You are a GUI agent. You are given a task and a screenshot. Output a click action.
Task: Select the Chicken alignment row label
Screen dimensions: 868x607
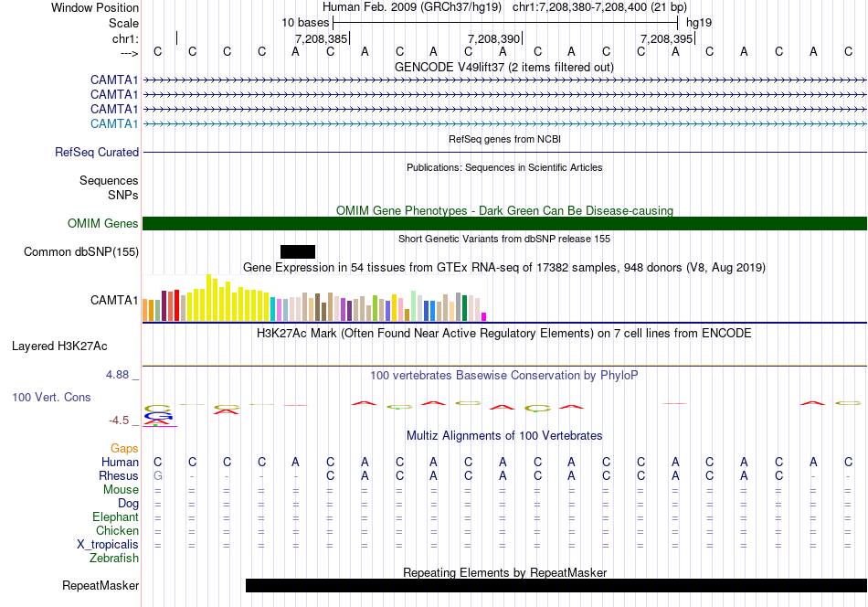pos(117,530)
